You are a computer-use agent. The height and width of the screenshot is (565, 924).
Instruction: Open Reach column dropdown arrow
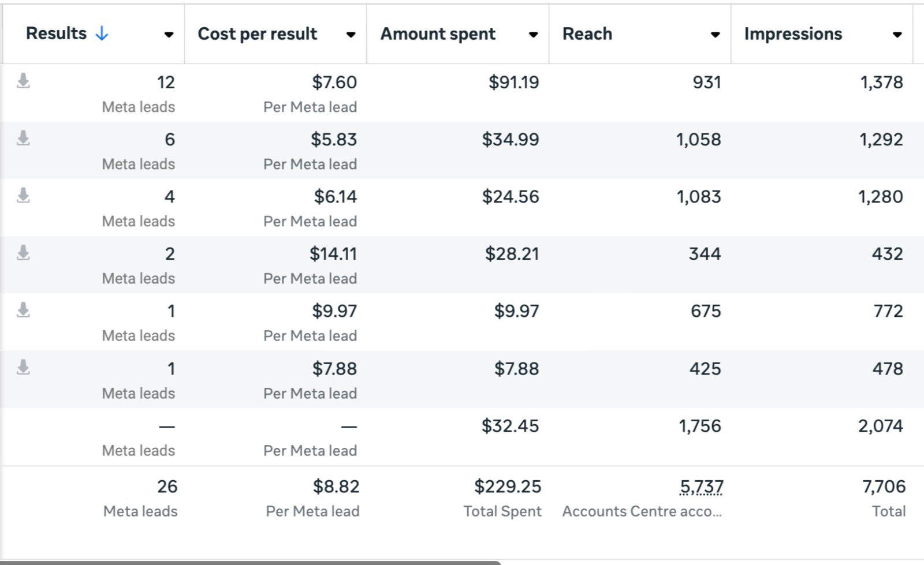coord(715,35)
